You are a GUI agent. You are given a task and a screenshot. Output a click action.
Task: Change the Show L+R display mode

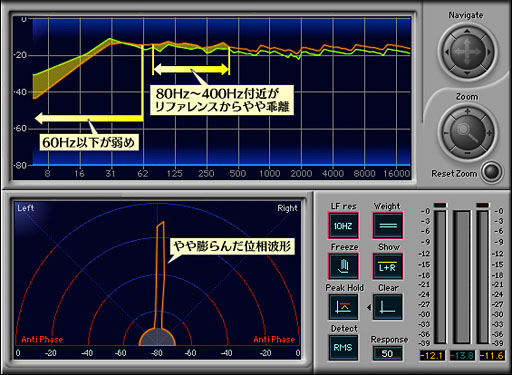pyautogui.click(x=387, y=266)
